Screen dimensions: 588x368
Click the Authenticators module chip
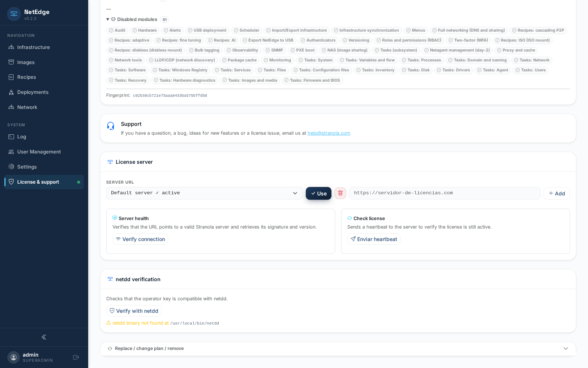[x=318, y=40]
